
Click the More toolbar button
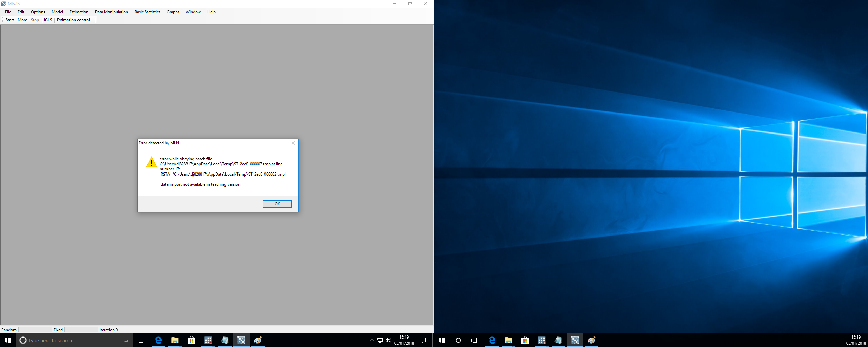point(22,20)
